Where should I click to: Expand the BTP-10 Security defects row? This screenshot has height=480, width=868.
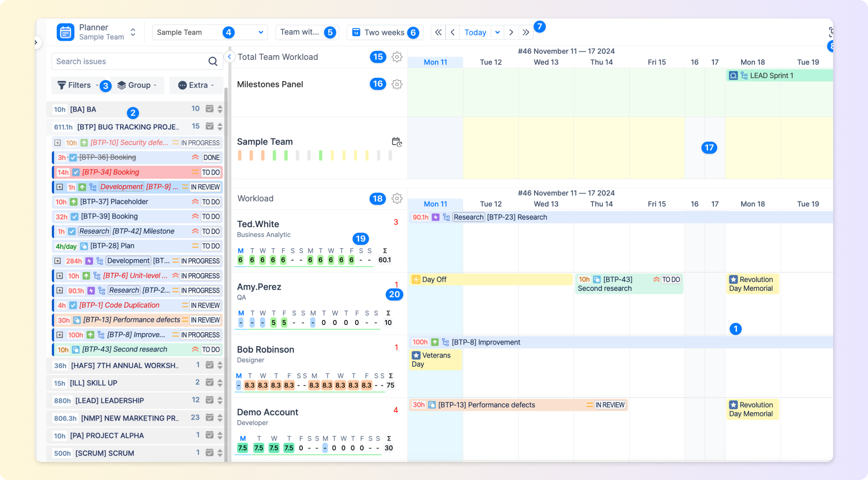point(58,143)
